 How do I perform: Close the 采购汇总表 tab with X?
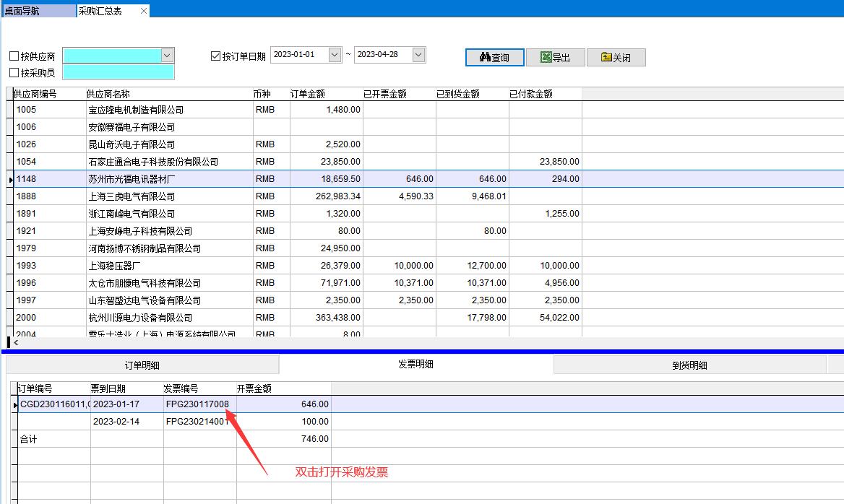click(144, 11)
